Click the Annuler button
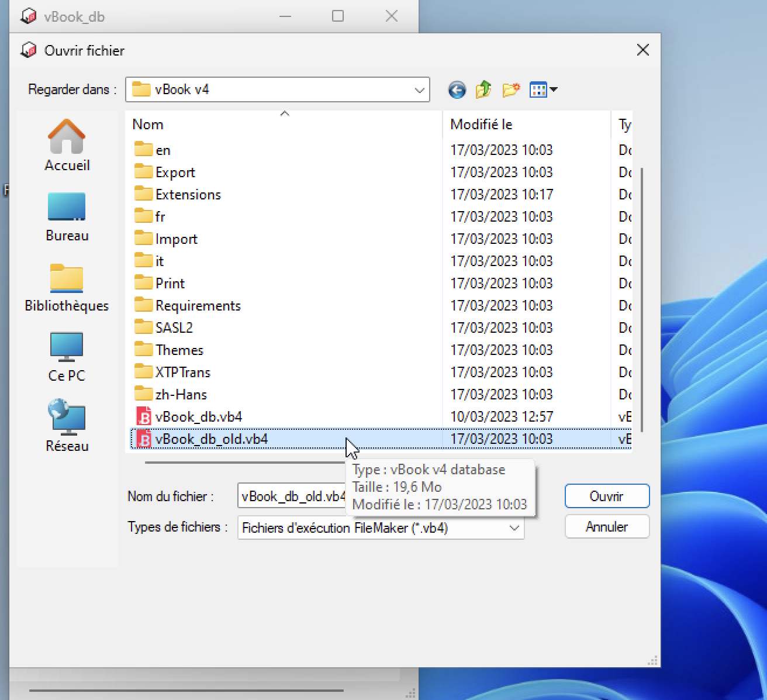The image size is (767, 700). tap(607, 527)
